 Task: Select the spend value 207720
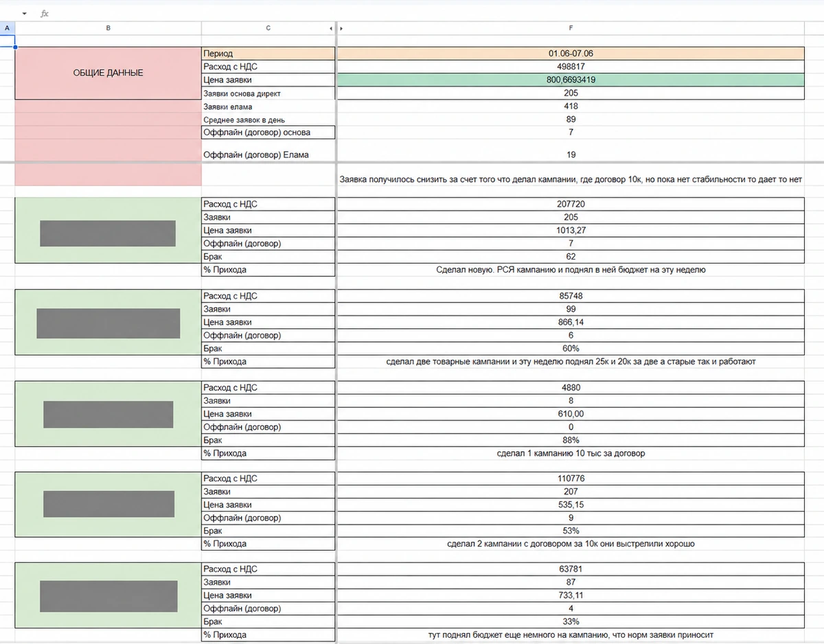click(571, 204)
